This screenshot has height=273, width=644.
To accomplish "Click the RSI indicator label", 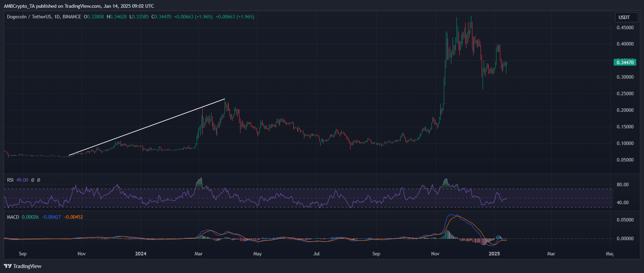I will [x=10, y=180].
